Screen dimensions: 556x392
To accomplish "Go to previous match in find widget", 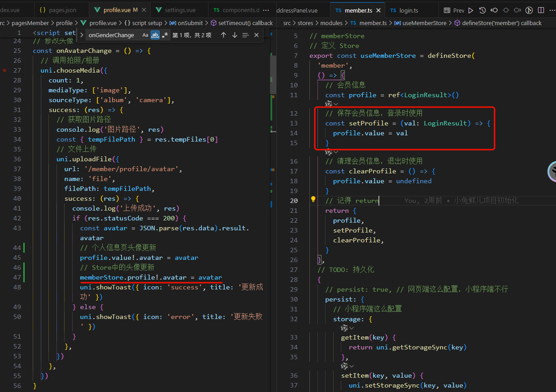I will tap(223, 35).
